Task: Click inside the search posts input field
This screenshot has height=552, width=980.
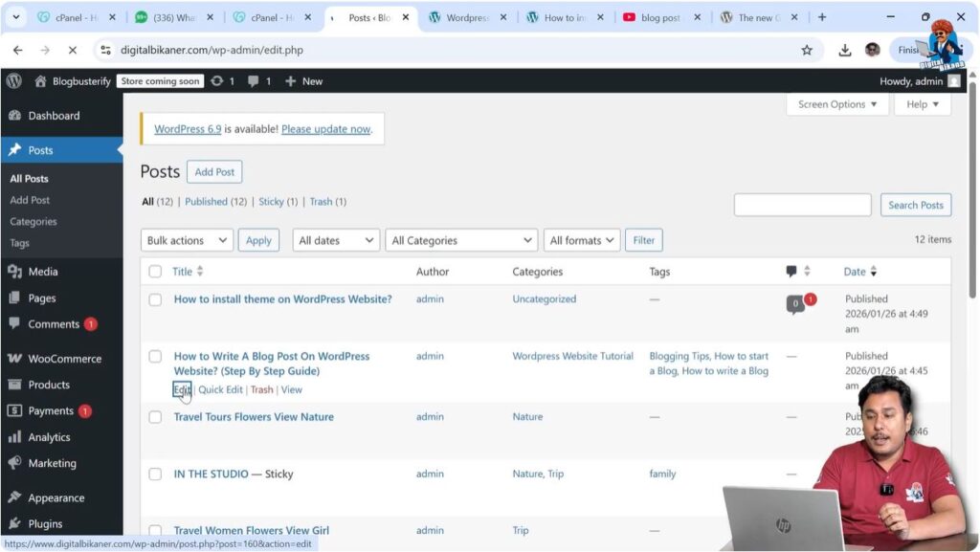Action: [802, 204]
